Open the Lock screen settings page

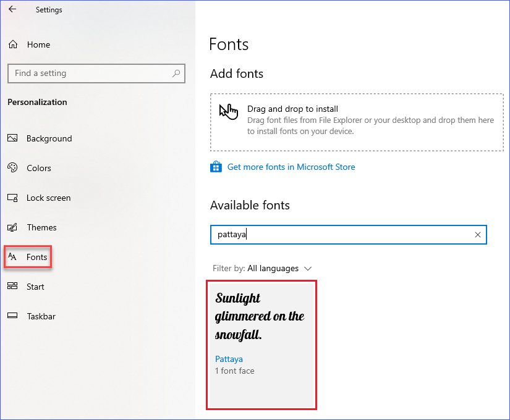[49, 198]
